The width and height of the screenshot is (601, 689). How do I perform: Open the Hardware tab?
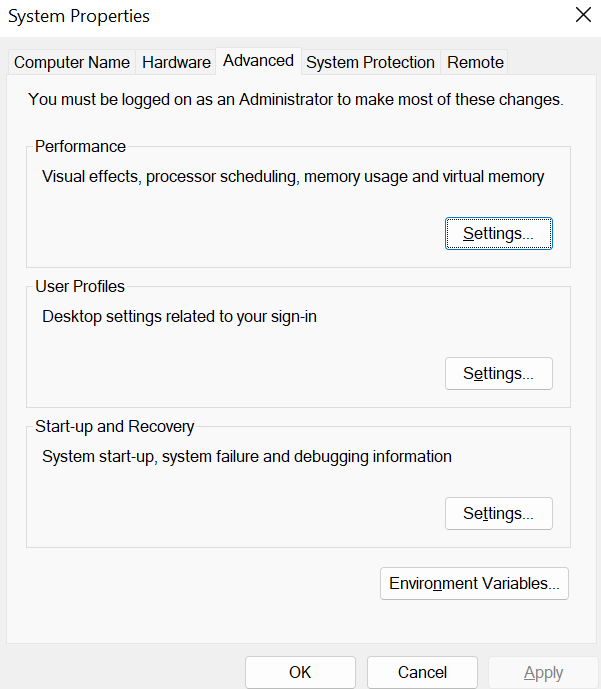click(x=176, y=62)
